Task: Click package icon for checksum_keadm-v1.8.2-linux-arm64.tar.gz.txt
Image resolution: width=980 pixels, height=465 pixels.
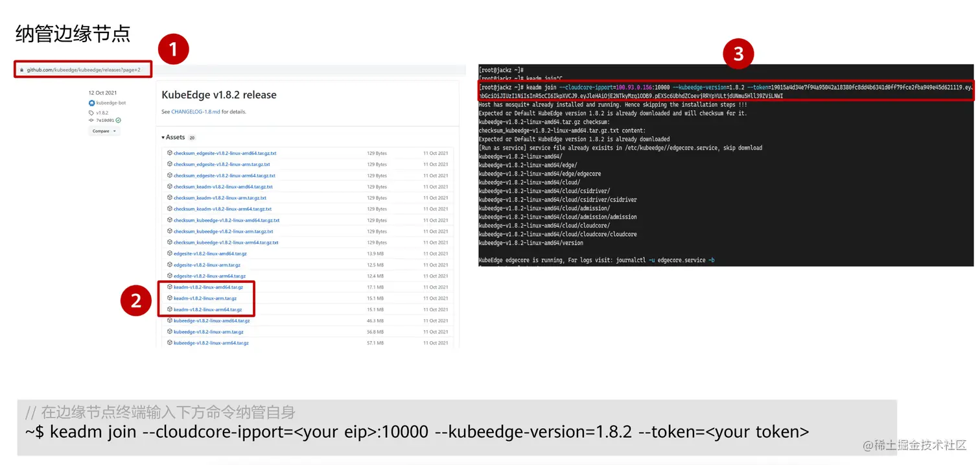Action: tap(170, 209)
